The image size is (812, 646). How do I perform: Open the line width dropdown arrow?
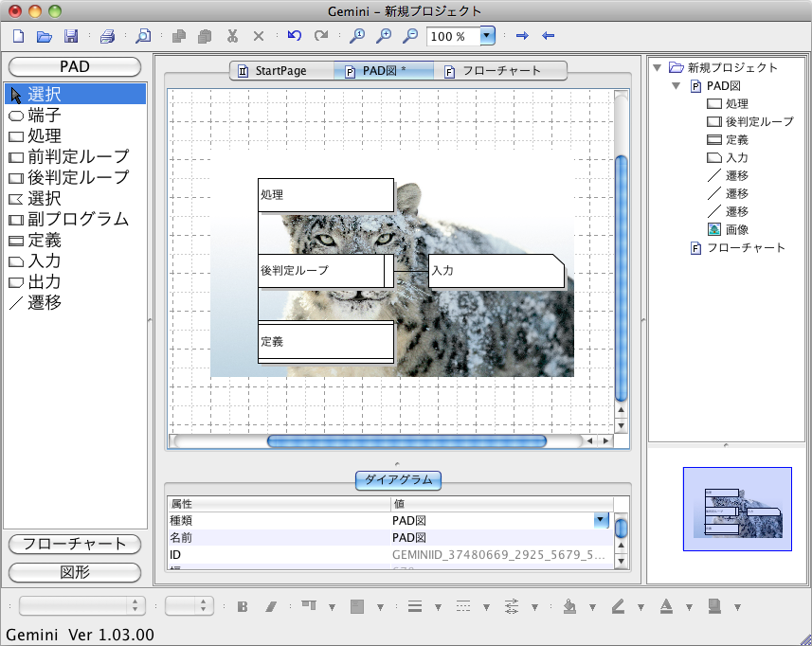point(438,607)
